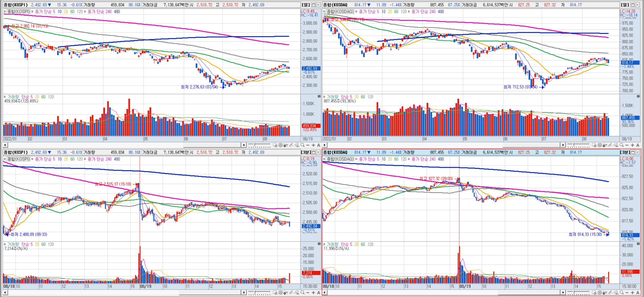The width and height of the screenshot is (644, 297).
Task: Toggle 거래량 volume box in KOSDAQ daily chart
Action: pos(324,97)
